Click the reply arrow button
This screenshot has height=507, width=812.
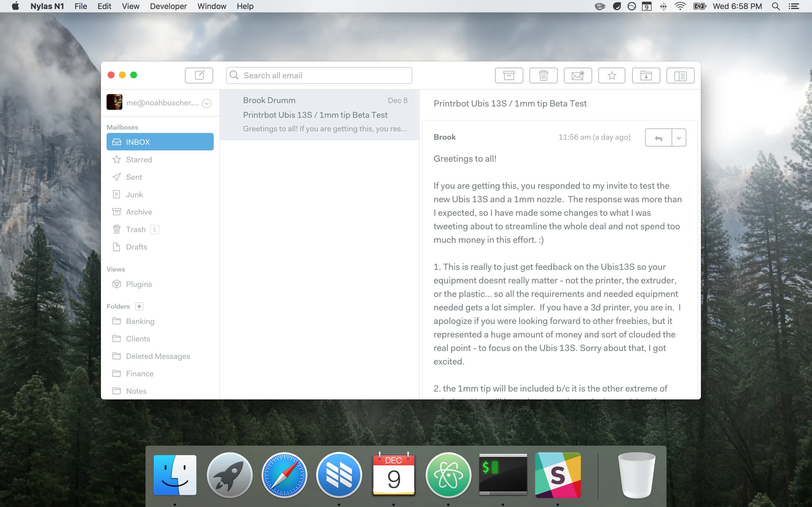(x=658, y=138)
